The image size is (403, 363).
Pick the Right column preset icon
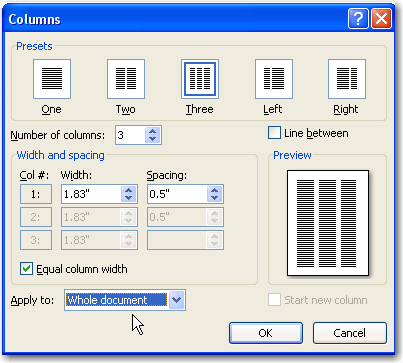347,79
